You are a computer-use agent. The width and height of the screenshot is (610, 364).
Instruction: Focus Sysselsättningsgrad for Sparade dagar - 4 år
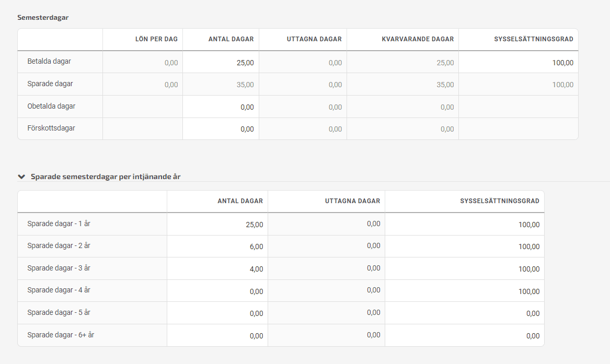(464, 291)
